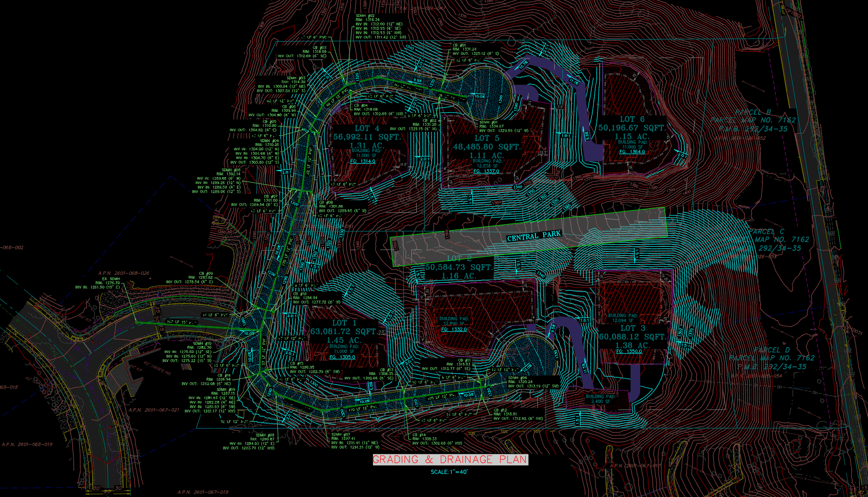
Task: Select the LOT 5 title text
Action: tap(487, 138)
